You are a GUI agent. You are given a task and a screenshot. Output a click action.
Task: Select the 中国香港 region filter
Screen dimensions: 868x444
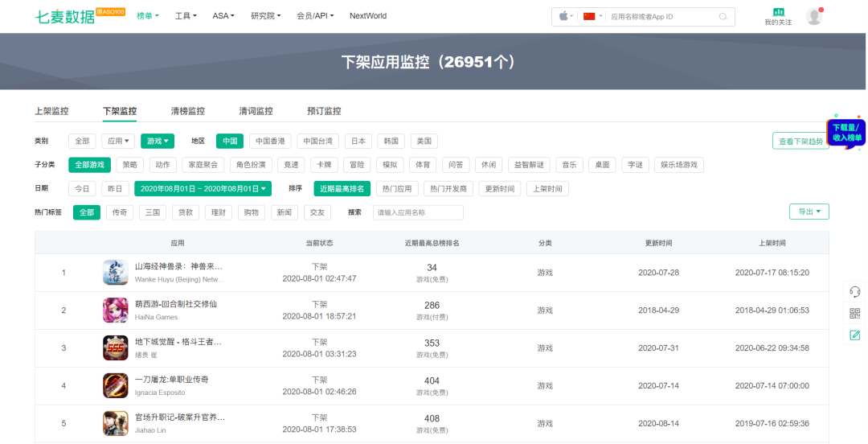tap(270, 141)
